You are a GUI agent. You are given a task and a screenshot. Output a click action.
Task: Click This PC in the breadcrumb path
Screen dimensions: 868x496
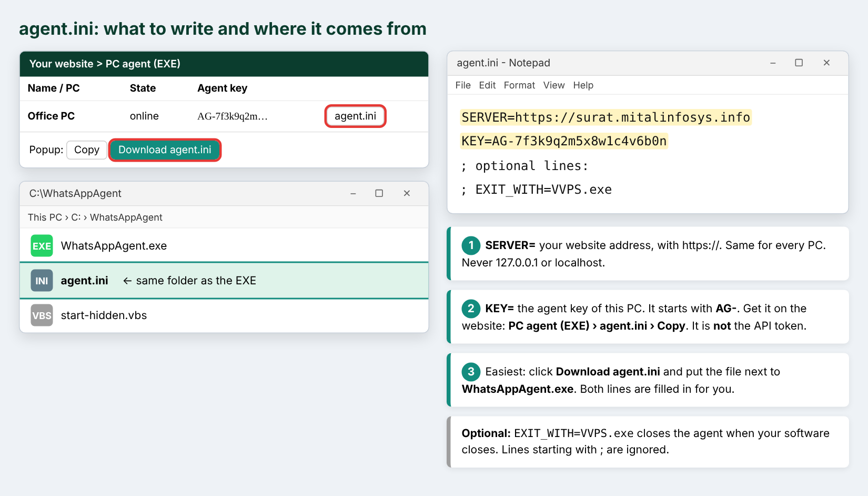(45, 217)
